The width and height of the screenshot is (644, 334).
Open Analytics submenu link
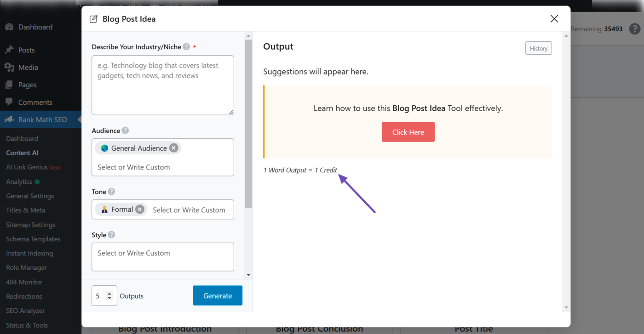19,181
